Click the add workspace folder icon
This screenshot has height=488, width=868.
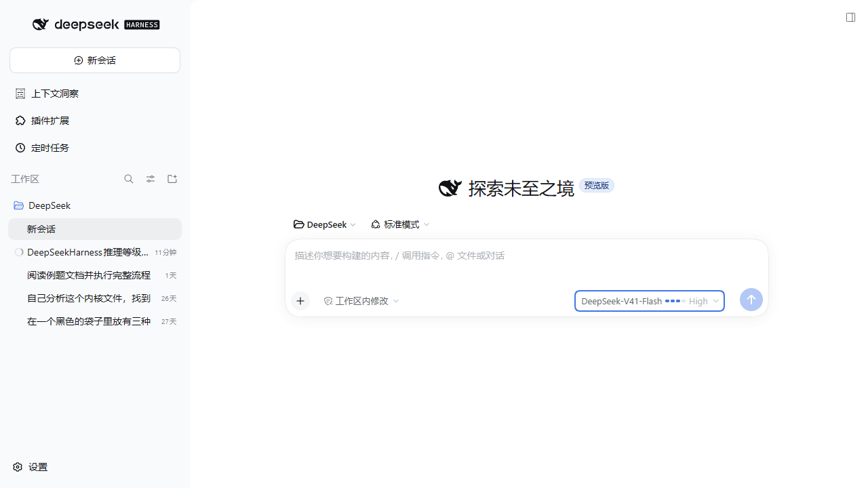172,179
